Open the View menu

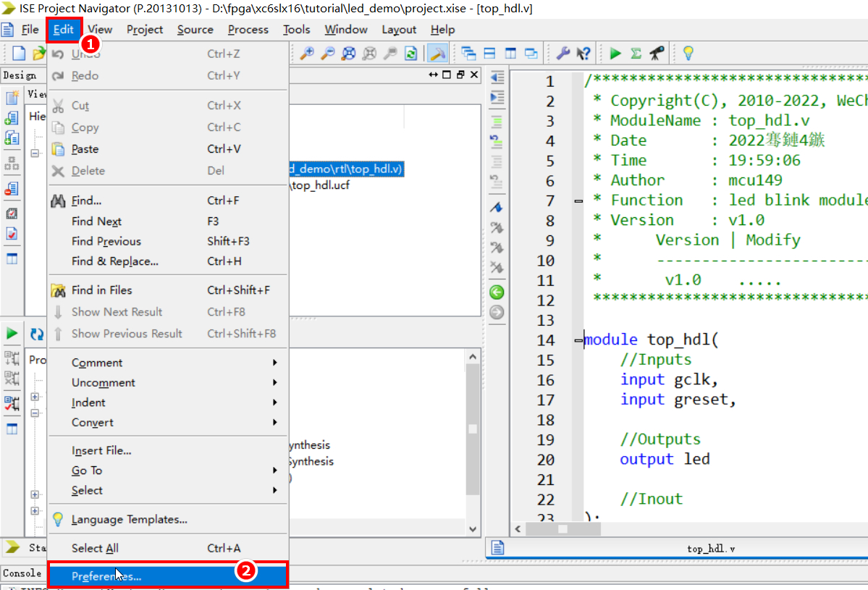click(99, 29)
